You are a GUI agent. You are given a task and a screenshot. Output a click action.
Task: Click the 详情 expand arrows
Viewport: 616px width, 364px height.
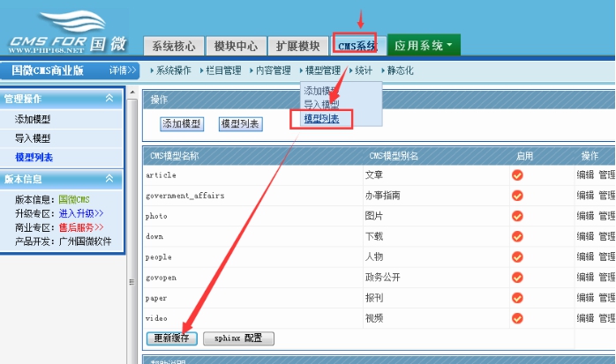(x=124, y=71)
